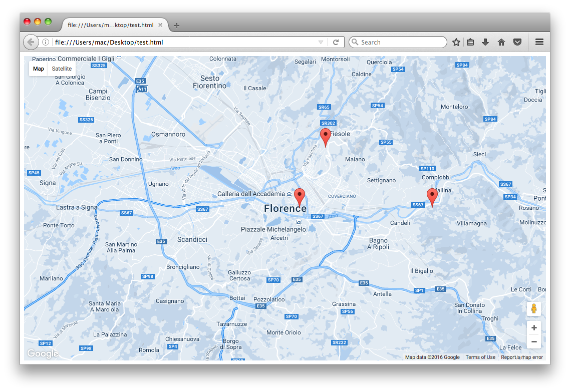Open a new tab with the plus button
This screenshot has height=392, width=570.
coord(177,26)
